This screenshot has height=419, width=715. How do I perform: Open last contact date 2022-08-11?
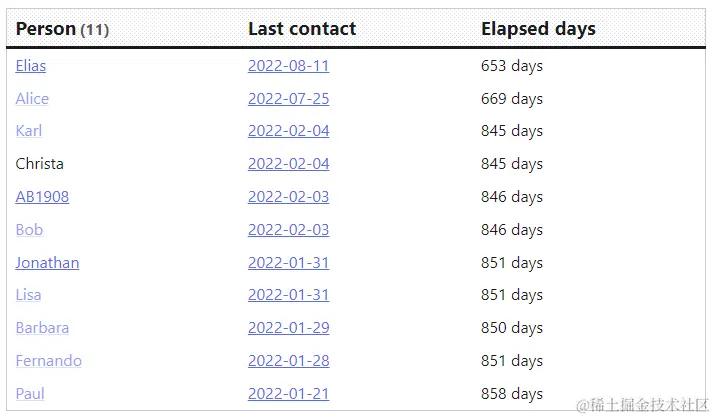(288, 66)
